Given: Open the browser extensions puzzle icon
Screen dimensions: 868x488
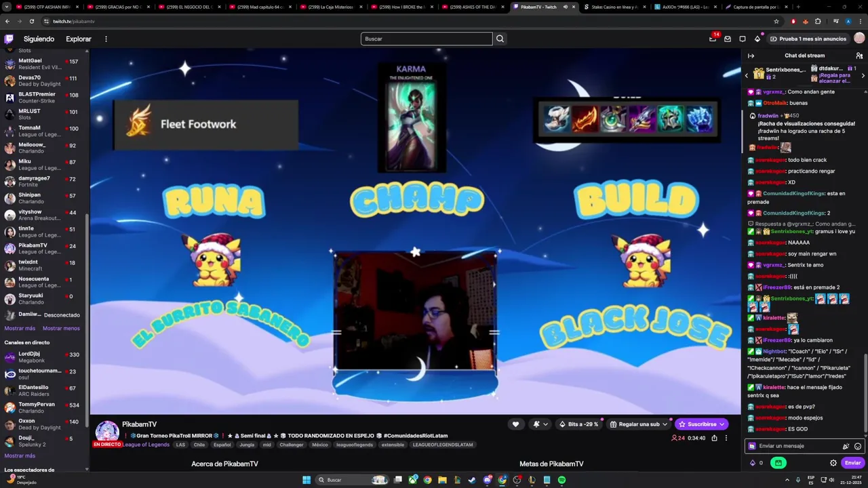Looking at the screenshot, I should coord(818,21).
